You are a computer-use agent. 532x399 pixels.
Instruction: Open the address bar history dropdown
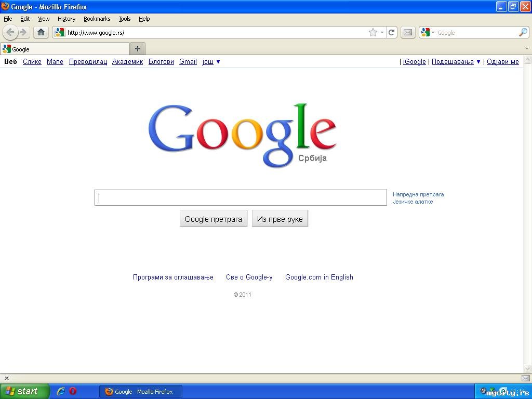[382, 33]
